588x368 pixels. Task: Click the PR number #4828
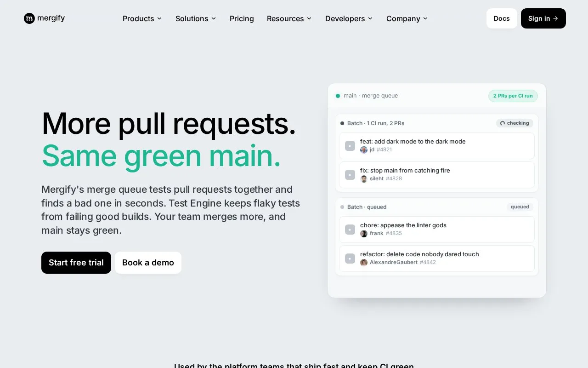coord(394,179)
